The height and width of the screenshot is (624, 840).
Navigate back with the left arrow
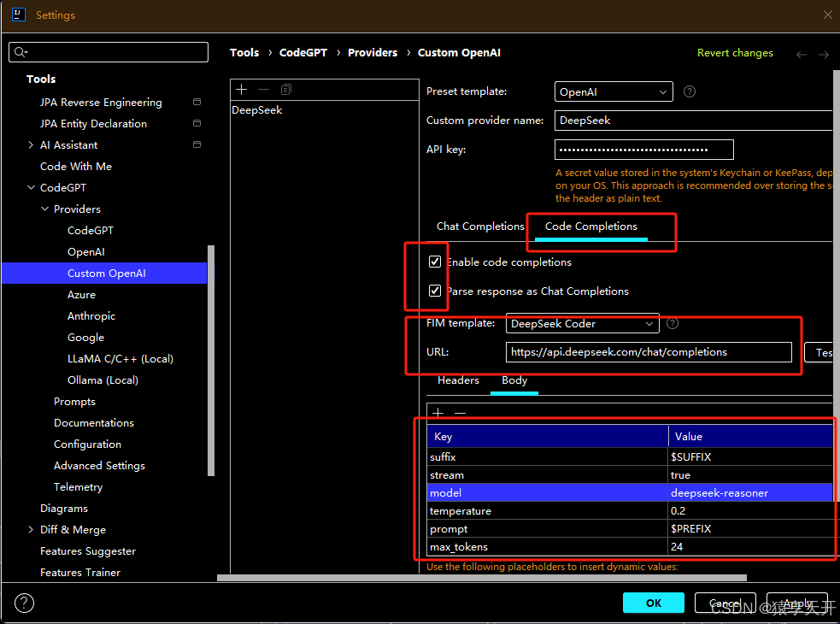tap(801, 54)
